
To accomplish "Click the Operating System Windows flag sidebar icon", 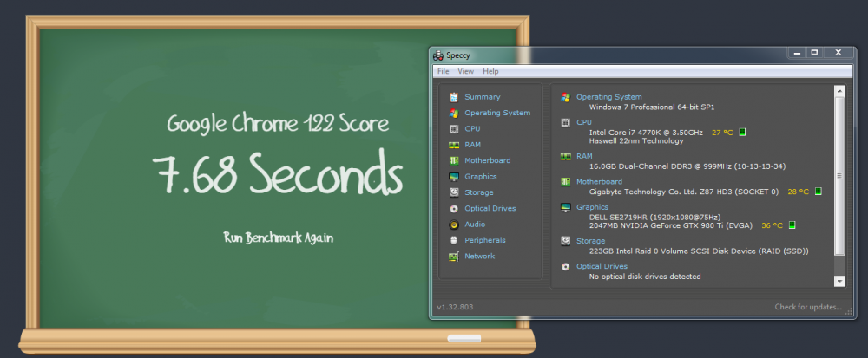I will (x=454, y=113).
